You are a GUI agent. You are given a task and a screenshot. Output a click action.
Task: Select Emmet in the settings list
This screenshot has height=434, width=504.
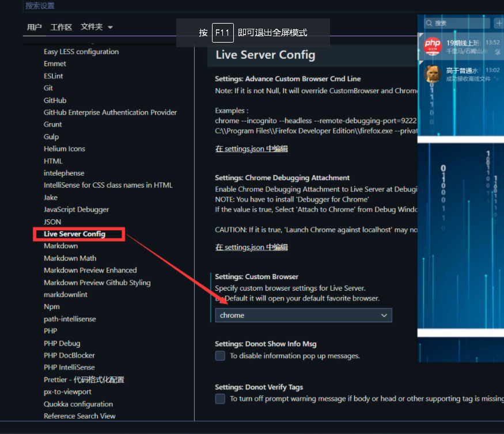coord(55,64)
